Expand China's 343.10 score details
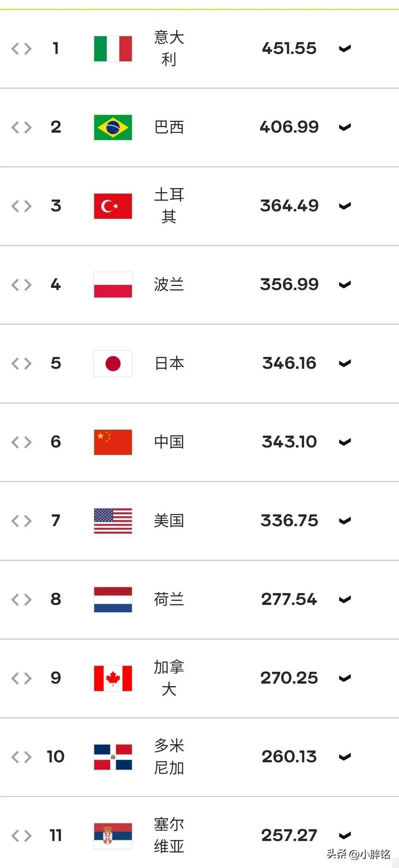Image resolution: width=399 pixels, height=868 pixels. point(345,442)
